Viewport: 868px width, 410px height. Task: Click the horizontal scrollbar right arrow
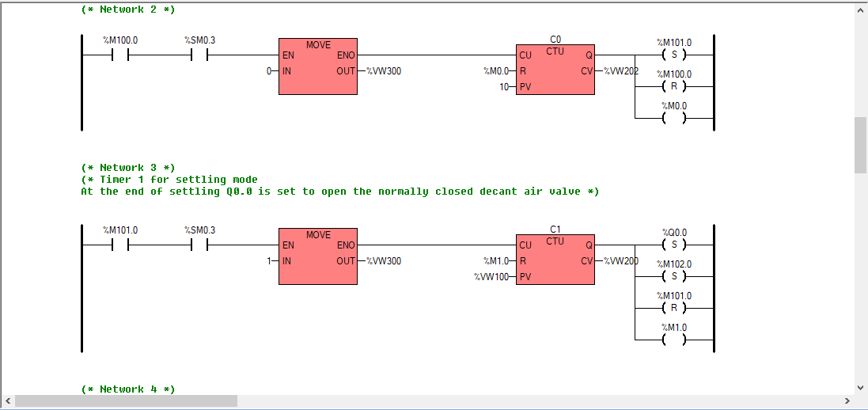click(x=846, y=401)
